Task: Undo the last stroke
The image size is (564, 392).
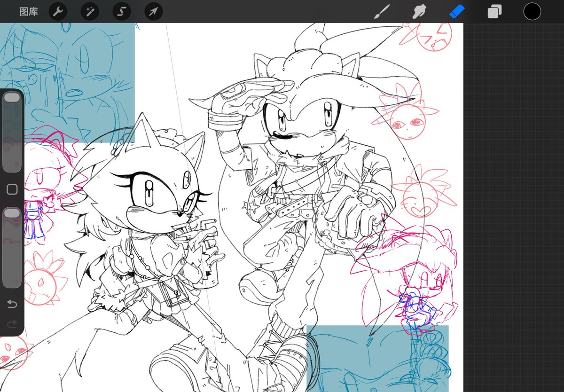Action: 12,305
